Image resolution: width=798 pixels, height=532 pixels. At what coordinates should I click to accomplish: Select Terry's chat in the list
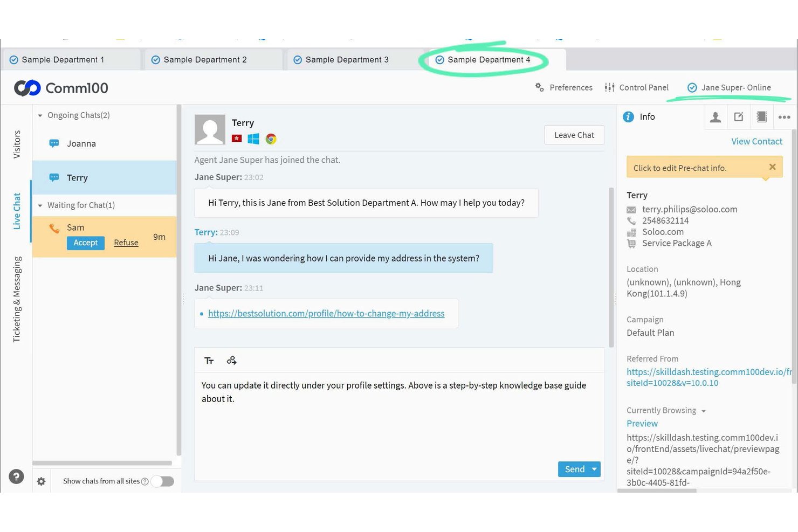(104, 177)
